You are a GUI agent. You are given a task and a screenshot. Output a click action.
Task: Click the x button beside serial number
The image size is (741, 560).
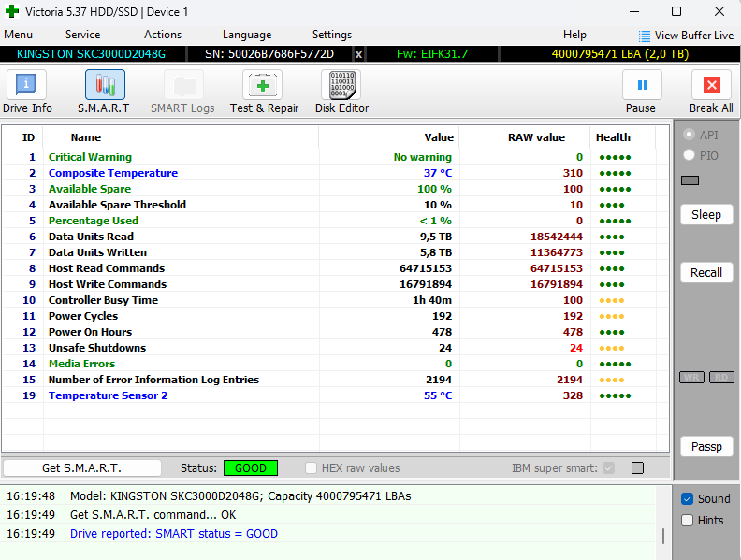[x=358, y=54]
